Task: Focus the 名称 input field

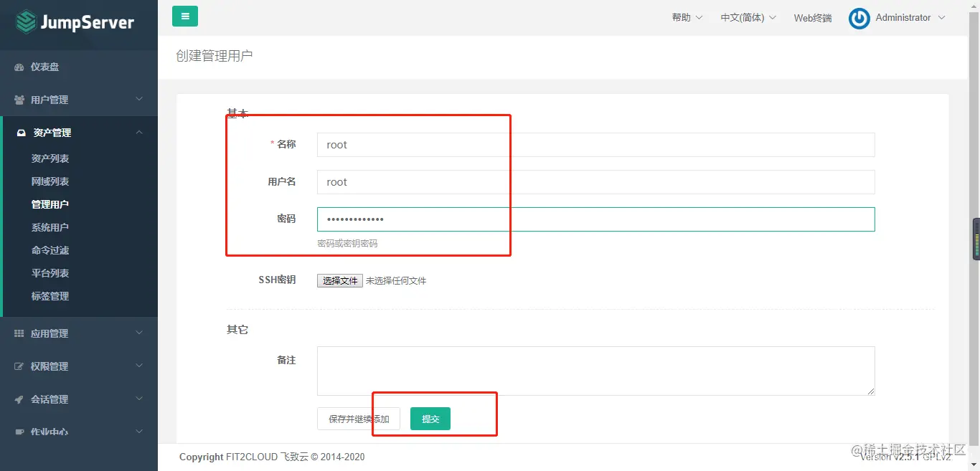Action: pos(596,145)
